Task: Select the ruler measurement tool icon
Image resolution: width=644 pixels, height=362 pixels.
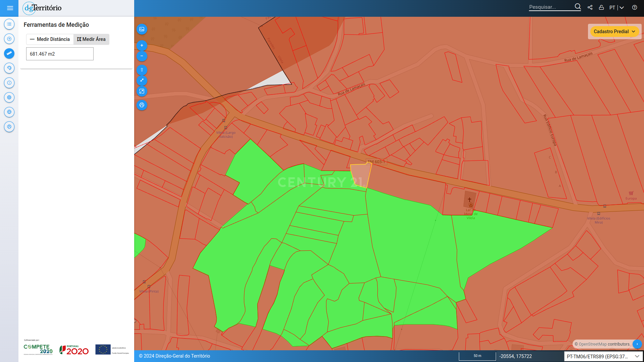Action: point(9,53)
